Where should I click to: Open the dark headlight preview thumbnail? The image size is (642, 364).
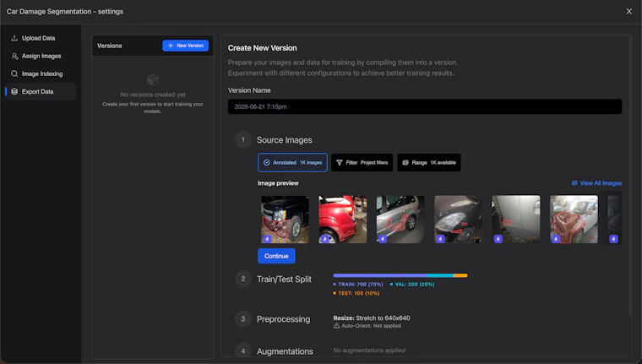458,220
